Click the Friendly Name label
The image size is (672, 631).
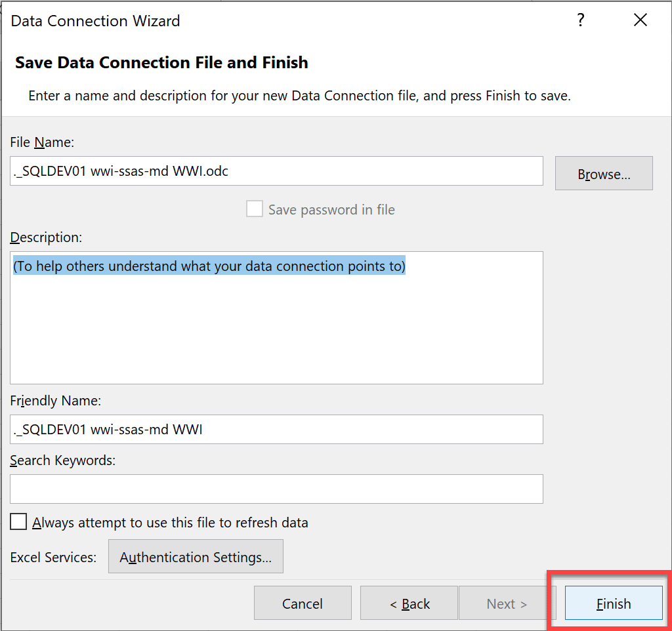(55, 400)
